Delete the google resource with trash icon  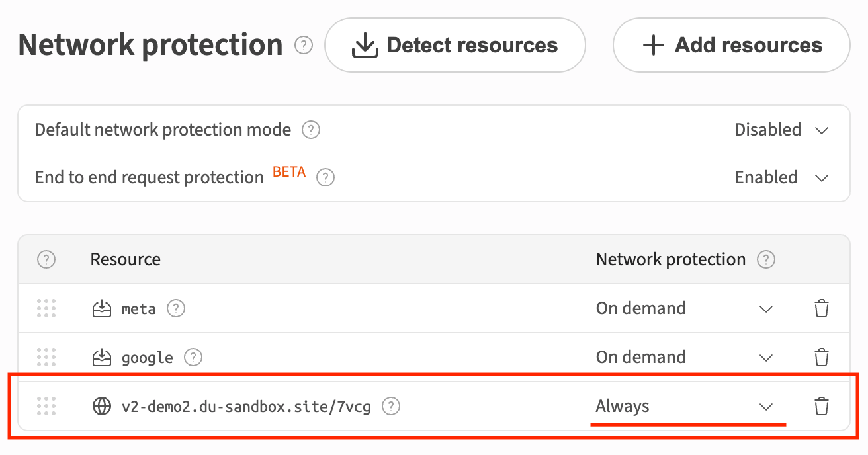(x=821, y=358)
